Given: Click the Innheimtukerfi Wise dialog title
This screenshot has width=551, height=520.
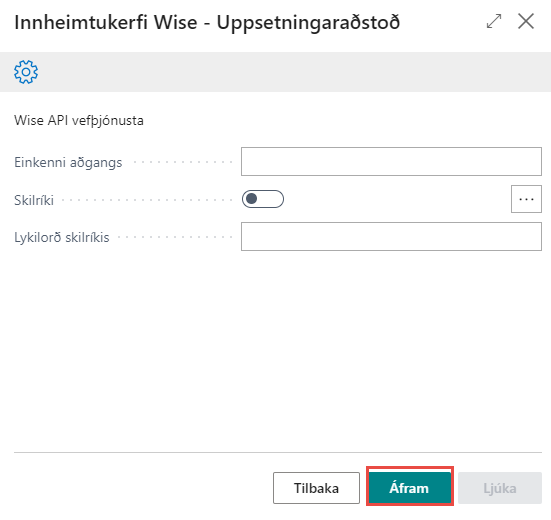Looking at the screenshot, I should click(x=207, y=22).
